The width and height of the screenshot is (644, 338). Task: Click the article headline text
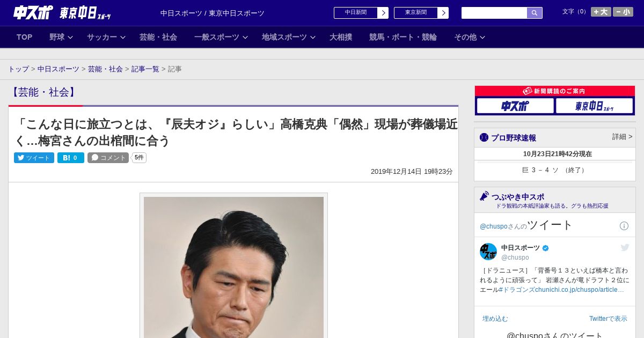pos(236,133)
